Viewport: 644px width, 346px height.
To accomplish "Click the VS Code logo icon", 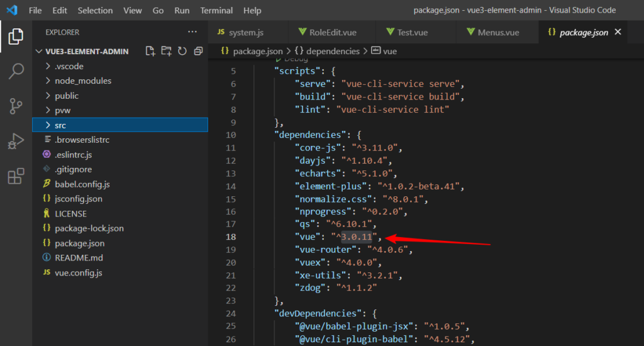I will pos(12,10).
